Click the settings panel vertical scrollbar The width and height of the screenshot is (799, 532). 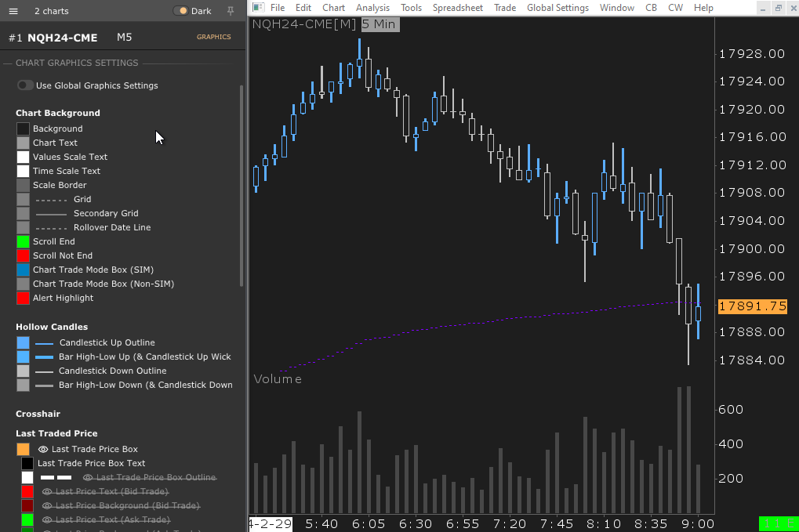click(241, 186)
